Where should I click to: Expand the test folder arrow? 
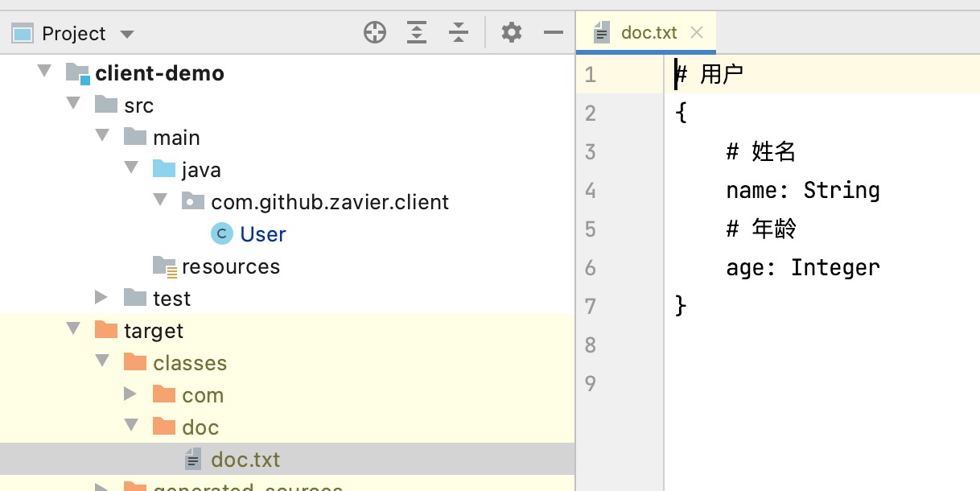(101, 298)
